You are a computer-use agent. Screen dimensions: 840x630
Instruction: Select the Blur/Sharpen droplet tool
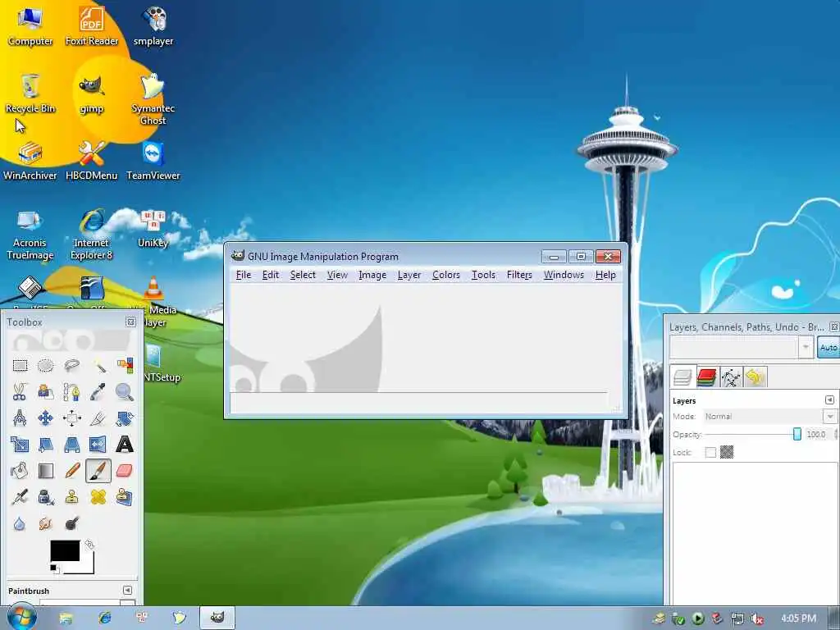click(x=20, y=523)
